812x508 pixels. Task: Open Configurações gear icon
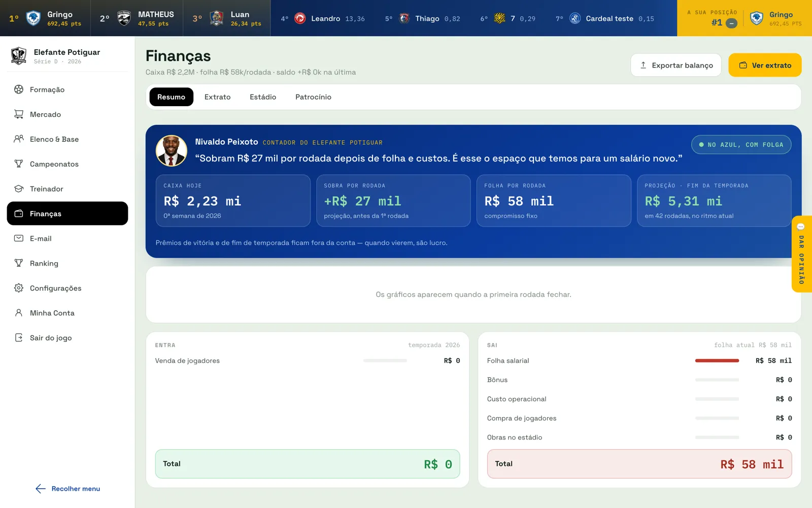pos(19,288)
